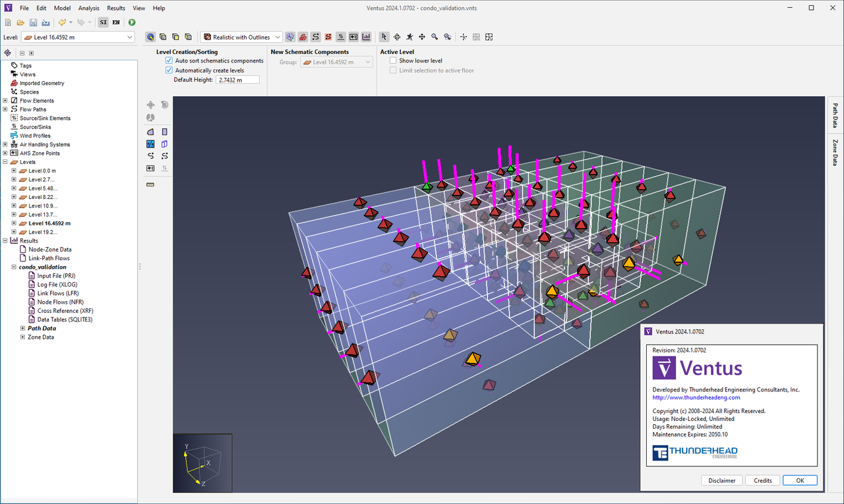The height and width of the screenshot is (504, 844).
Task: Click the collapse all tree icon
Action: pyautogui.click(x=22, y=53)
